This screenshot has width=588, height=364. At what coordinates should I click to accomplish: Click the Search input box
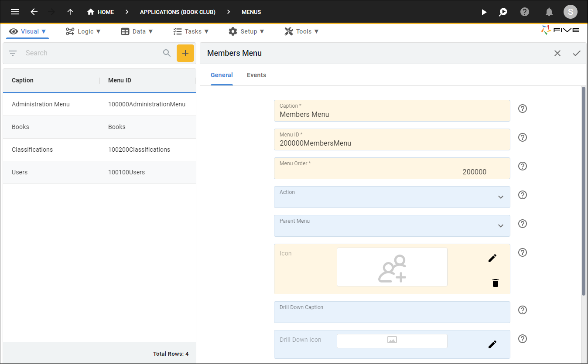click(92, 53)
